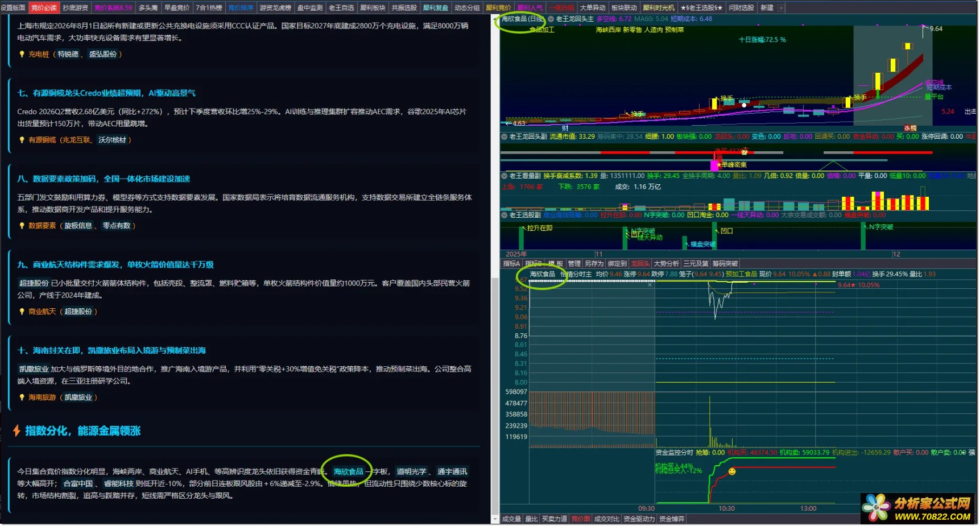Click the lightbulb icon next to 商业航天
The height and width of the screenshot is (526, 980).
tap(22, 312)
